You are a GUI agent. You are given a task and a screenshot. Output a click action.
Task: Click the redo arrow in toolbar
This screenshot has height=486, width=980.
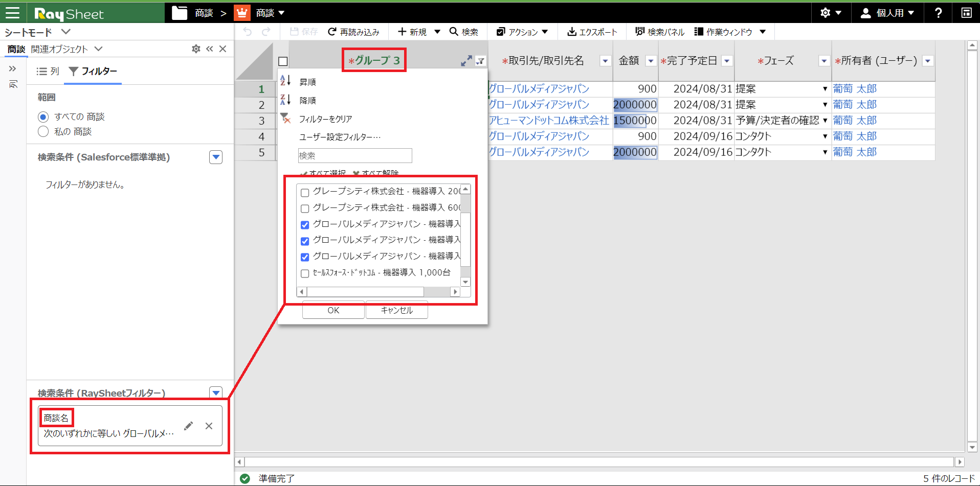pyautogui.click(x=266, y=32)
